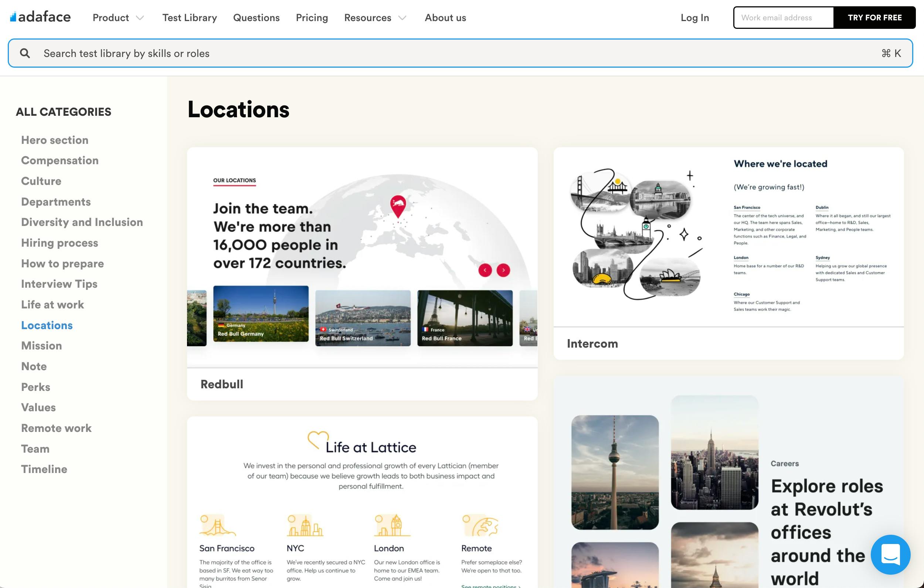Select the Perks category
The image size is (924, 588).
coord(36,387)
